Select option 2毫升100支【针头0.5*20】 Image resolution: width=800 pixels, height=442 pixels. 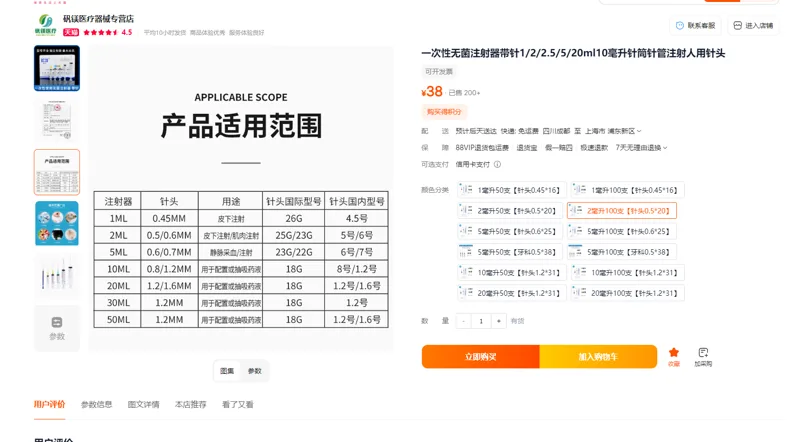(622, 211)
